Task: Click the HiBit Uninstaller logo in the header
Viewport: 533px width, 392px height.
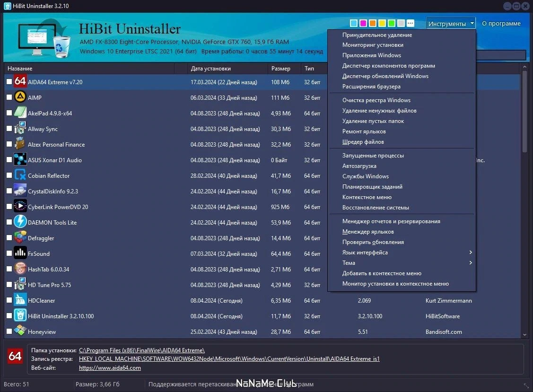Action: point(44,38)
